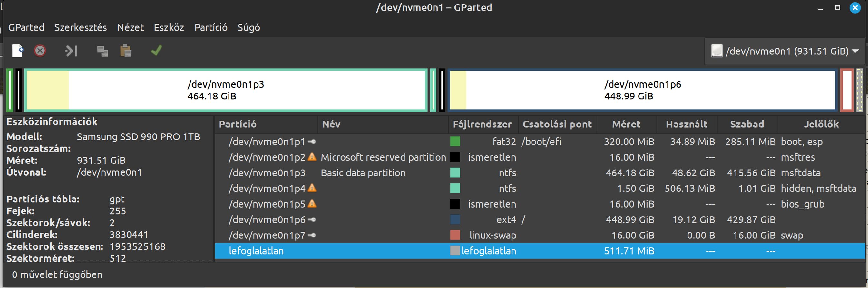Screen dimensions: 868x288
Task: Click the key lock icon next to nvme0n1p1
Action: (x=312, y=142)
